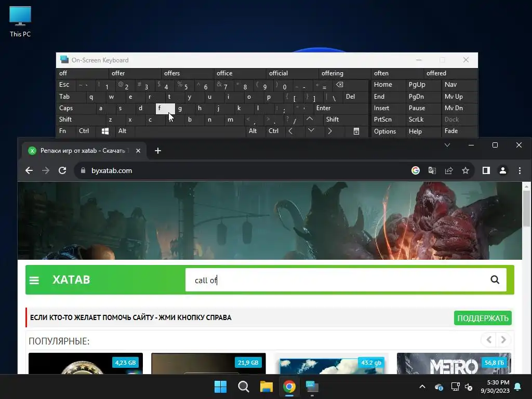This screenshot has width=532, height=399.
Task: Click the down arrow key on On-Screen Keyboard
Action: [311, 130]
